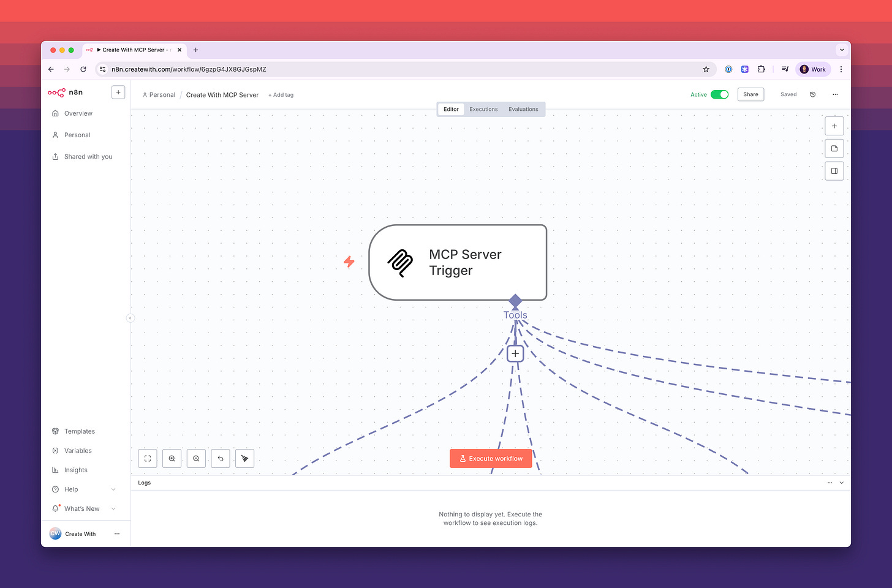Click the browser forward arrow

click(67, 69)
